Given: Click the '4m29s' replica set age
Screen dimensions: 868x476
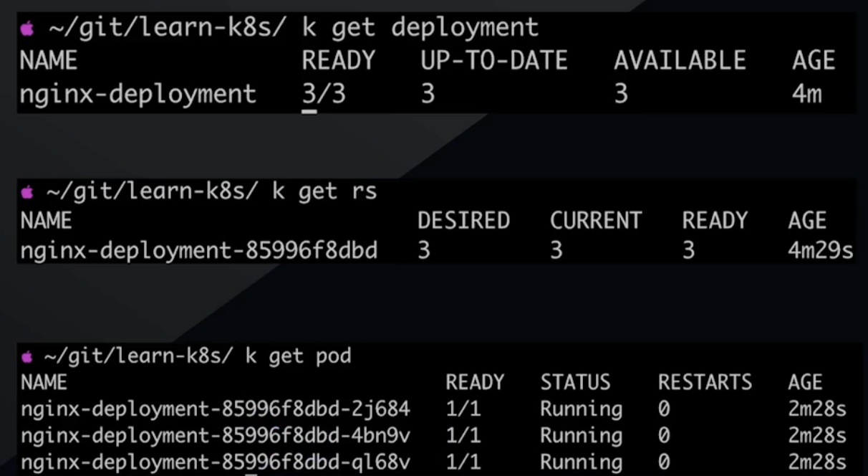Looking at the screenshot, I should tap(819, 251).
